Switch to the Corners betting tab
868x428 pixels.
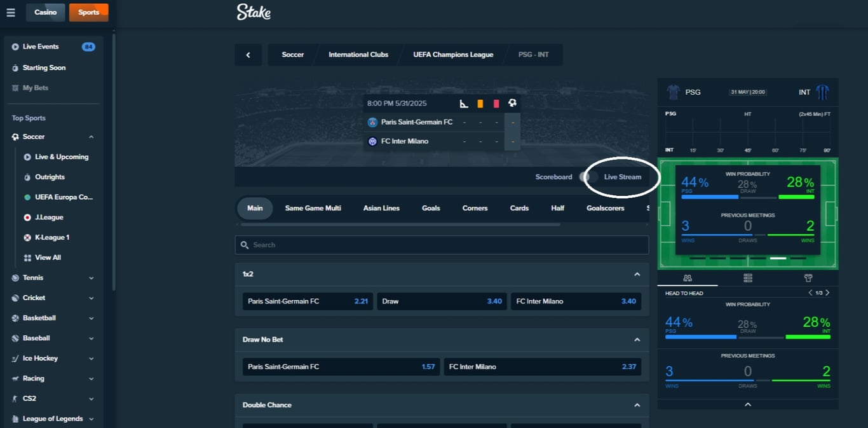click(x=475, y=208)
